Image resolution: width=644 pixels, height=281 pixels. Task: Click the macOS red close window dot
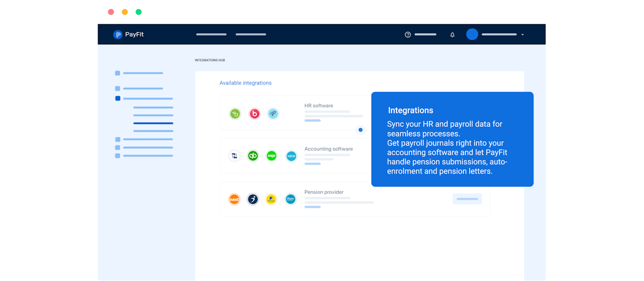tap(111, 12)
